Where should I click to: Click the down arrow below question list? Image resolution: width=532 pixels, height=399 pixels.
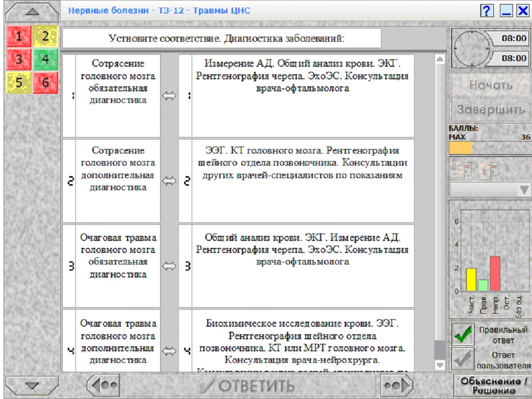[32, 385]
